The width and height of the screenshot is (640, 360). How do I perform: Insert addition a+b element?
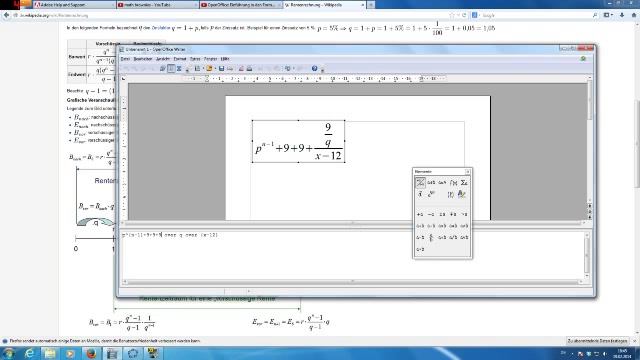click(420, 226)
